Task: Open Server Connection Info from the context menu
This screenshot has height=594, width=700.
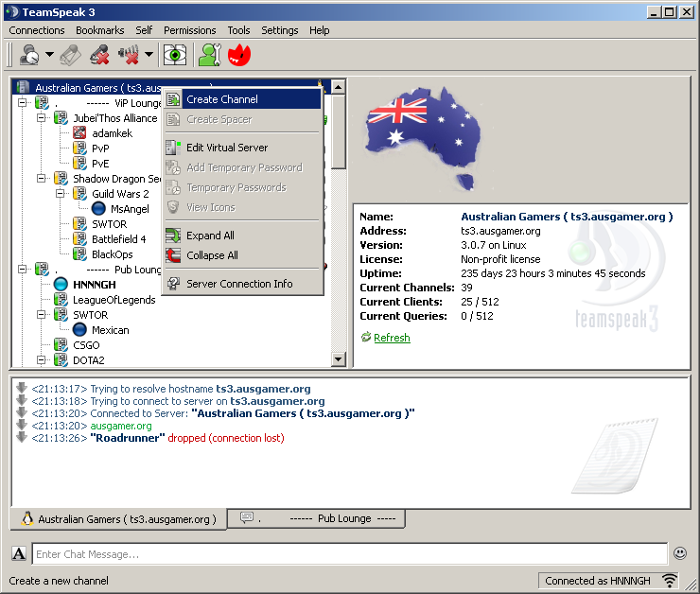Action: pyautogui.click(x=243, y=284)
